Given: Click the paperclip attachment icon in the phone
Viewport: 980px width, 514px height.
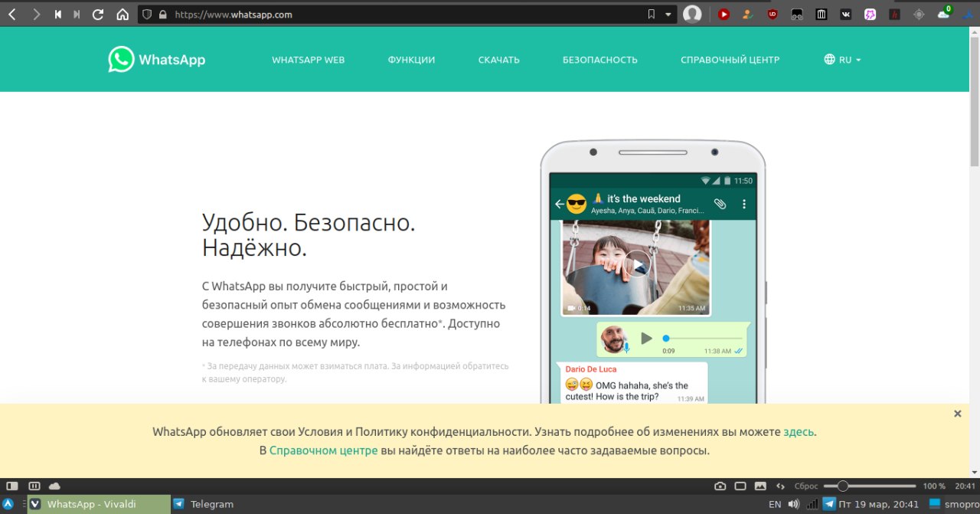Looking at the screenshot, I should (x=720, y=204).
